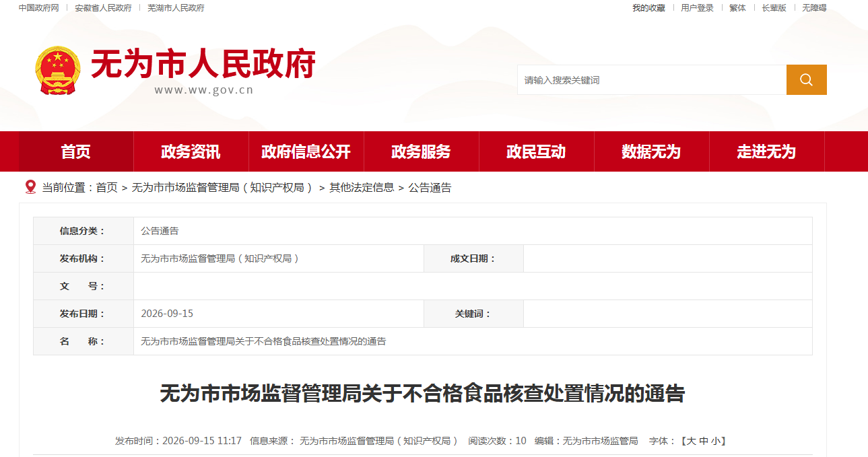Viewport: 868px width, 457px height.
Task: Click the orange search magnifier button
Action: 806,80
